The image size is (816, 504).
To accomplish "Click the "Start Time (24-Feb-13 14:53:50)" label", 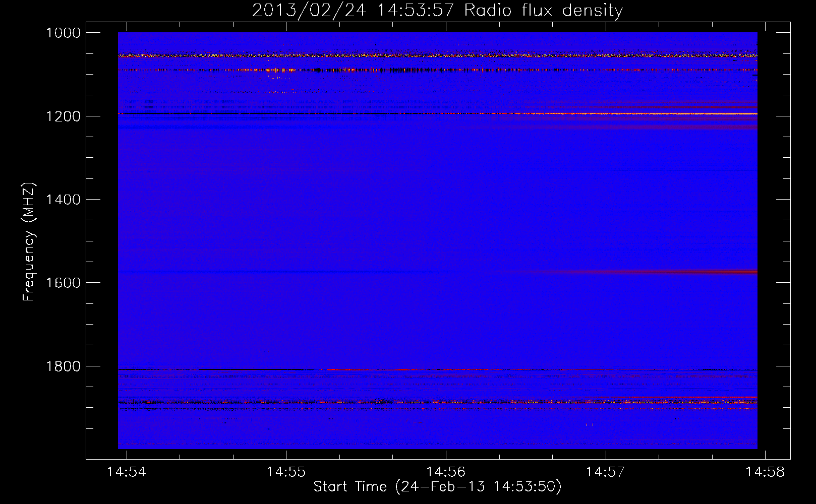I will coord(437,487).
